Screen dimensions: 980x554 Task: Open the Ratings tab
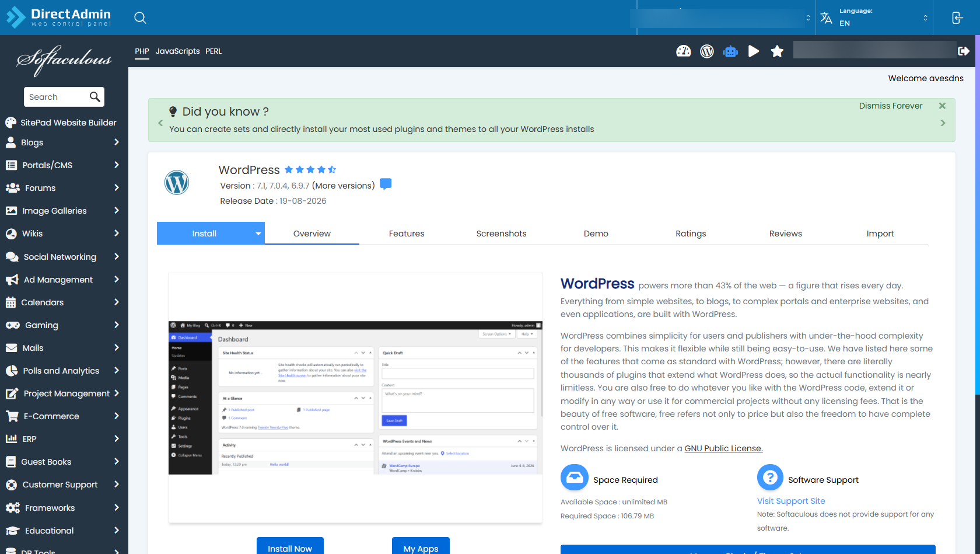[x=691, y=234]
